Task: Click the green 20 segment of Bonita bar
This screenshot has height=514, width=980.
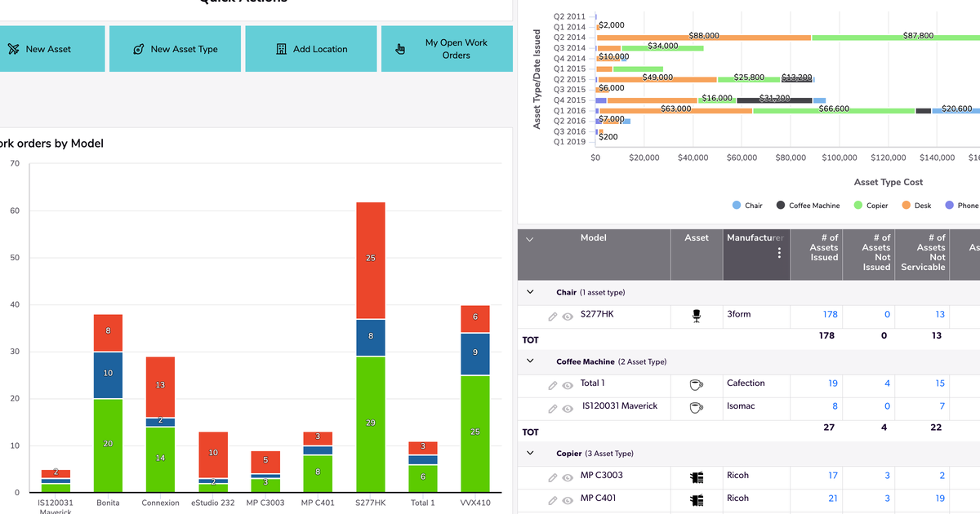Action: (108, 445)
